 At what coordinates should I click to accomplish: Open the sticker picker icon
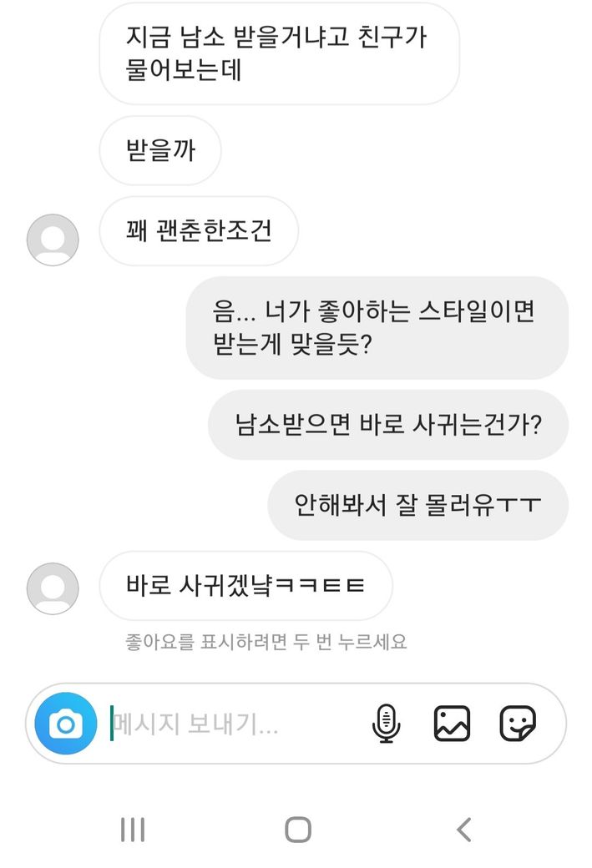[x=518, y=724]
